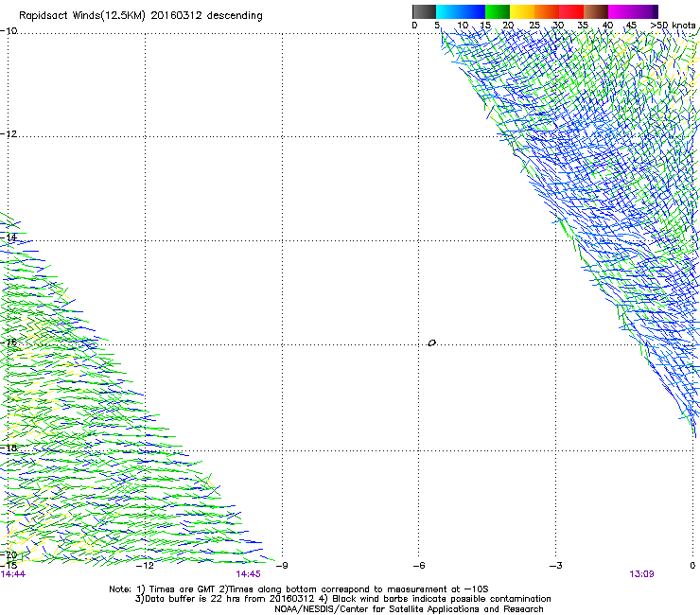Image resolution: width=700 pixels, height=615 pixels.
Task: Click the orange 25-30 knots color swatch
Action: pyautogui.click(x=547, y=11)
